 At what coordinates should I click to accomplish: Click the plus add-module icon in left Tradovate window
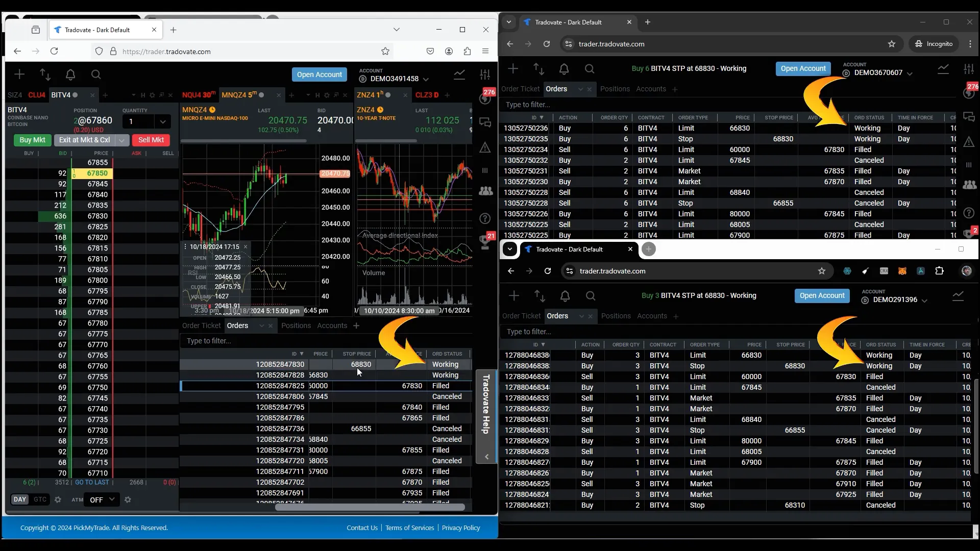[x=19, y=74]
